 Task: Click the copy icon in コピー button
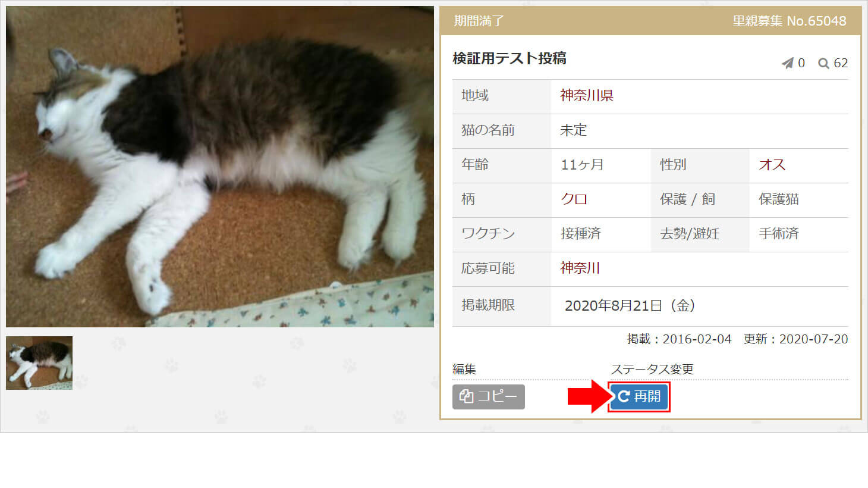click(467, 396)
